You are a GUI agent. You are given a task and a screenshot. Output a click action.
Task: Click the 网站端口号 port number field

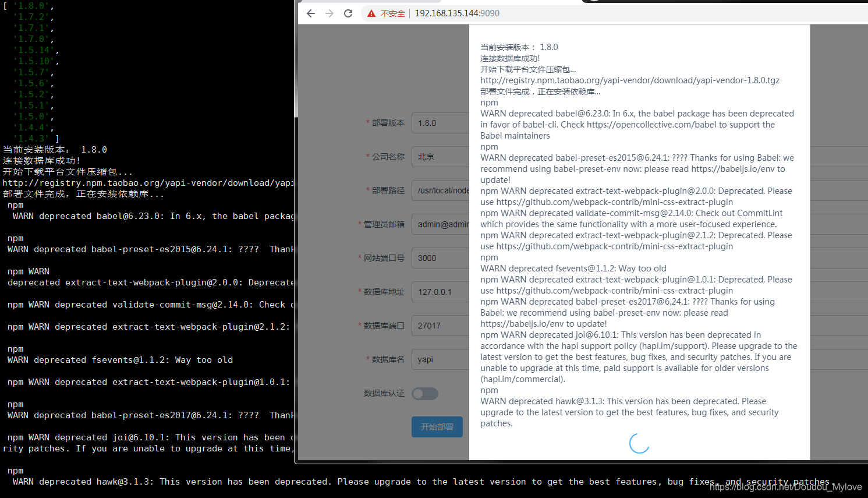tap(441, 258)
